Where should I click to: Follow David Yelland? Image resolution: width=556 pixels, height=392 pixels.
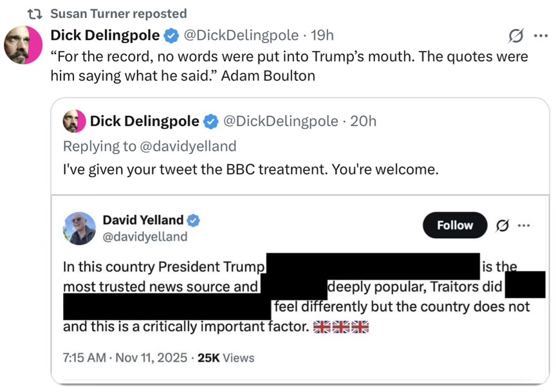[455, 225]
